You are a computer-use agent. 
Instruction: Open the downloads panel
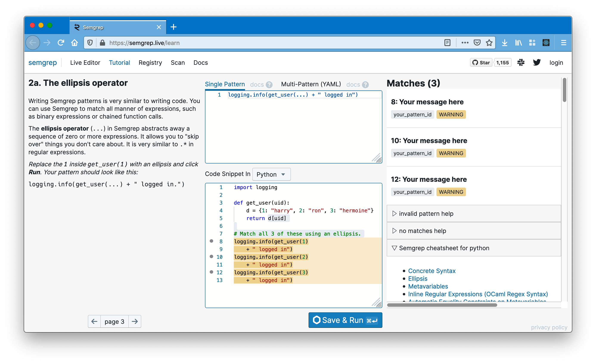[x=504, y=43]
